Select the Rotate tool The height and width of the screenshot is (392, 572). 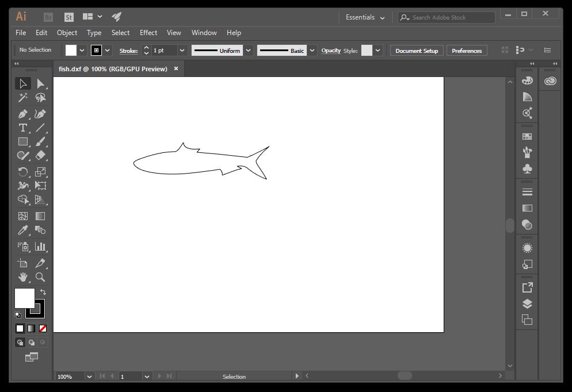coord(23,171)
